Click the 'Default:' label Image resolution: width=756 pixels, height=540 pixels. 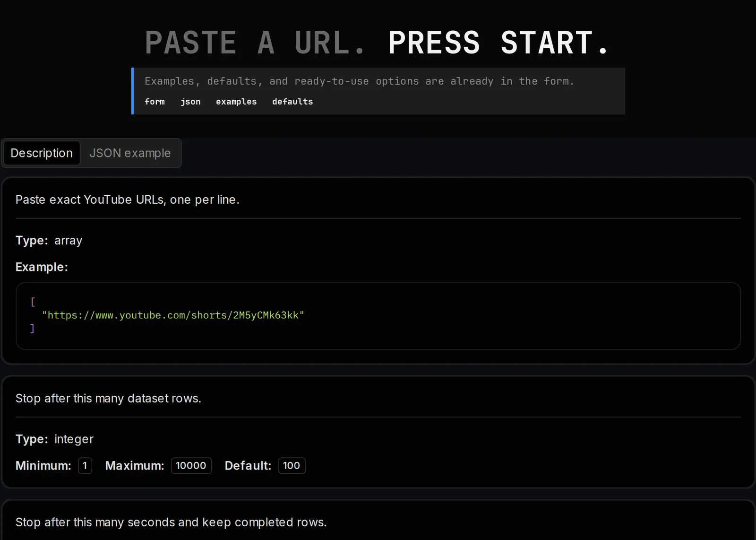(x=248, y=466)
